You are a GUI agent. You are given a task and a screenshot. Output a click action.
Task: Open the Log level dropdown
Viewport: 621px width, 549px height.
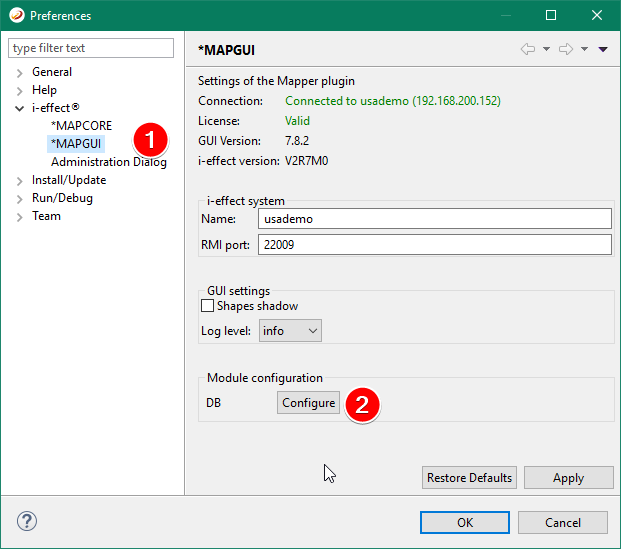pos(290,330)
